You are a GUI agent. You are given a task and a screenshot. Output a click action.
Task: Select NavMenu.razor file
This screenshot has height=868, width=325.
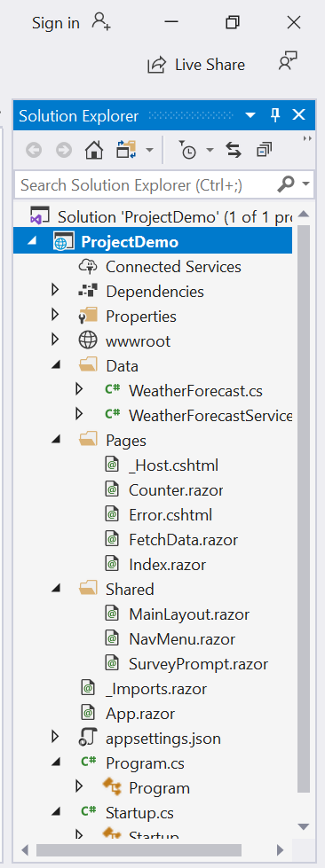182,639
